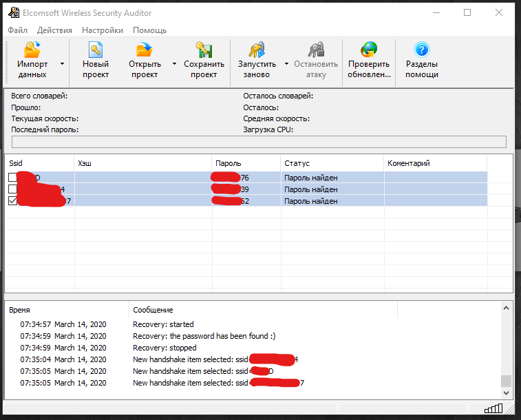Viewport: 521px width, 420px height.
Task: Open the Файл menu
Action: click(18, 30)
